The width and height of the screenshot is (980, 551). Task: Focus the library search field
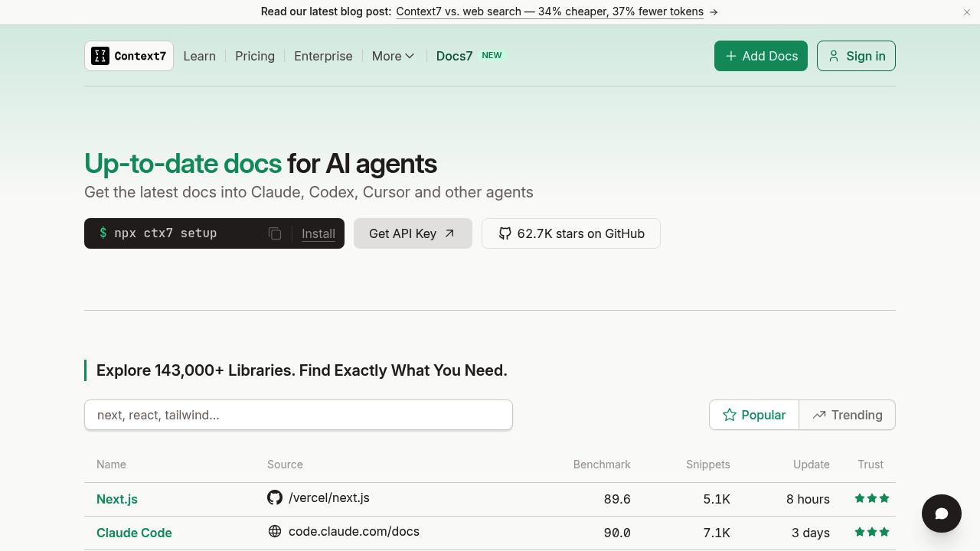(299, 415)
